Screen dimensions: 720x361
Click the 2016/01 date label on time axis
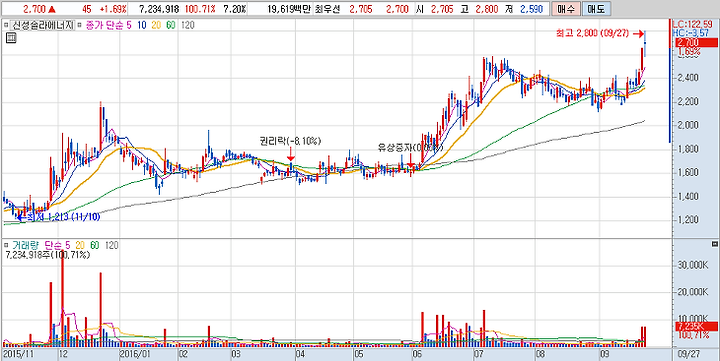click(135, 354)
